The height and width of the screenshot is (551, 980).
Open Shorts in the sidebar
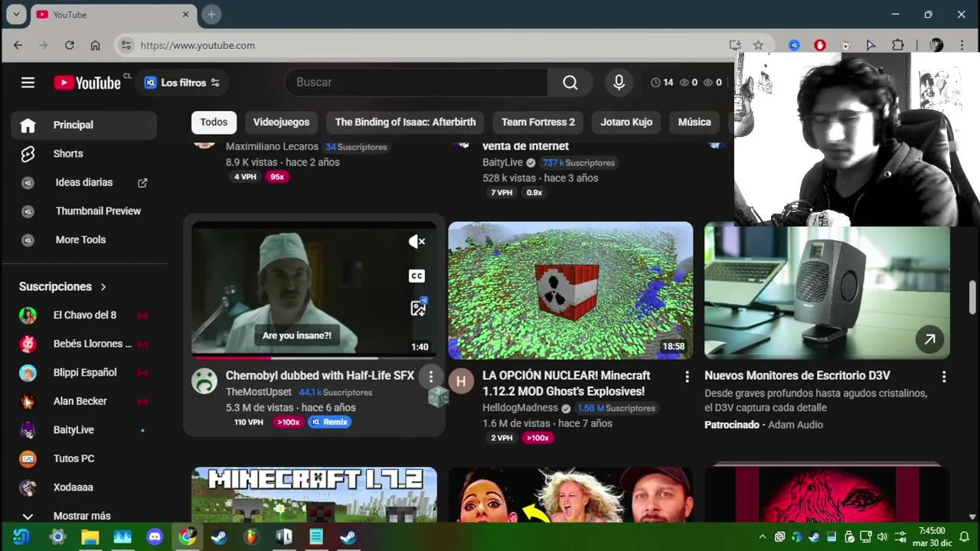coord(84,154)
